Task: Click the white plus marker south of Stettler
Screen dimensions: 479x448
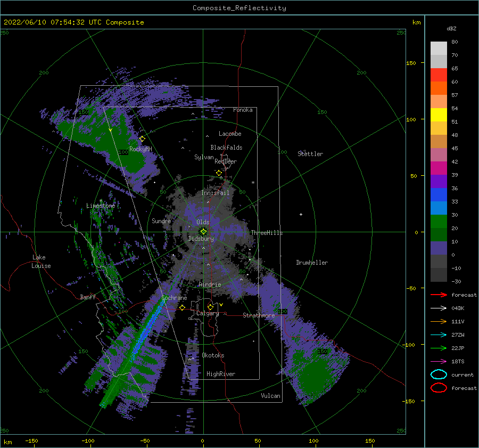Action: pyautogui.click(x=301, y=214)
